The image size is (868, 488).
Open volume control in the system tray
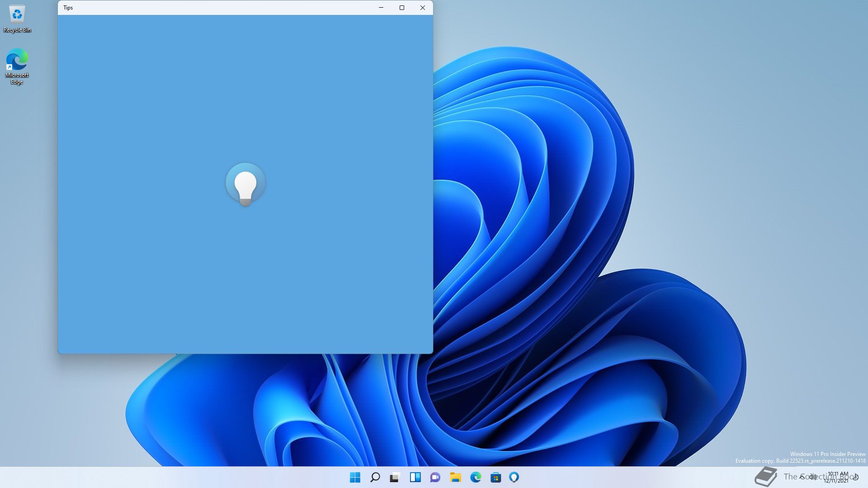tap(813, 477)
